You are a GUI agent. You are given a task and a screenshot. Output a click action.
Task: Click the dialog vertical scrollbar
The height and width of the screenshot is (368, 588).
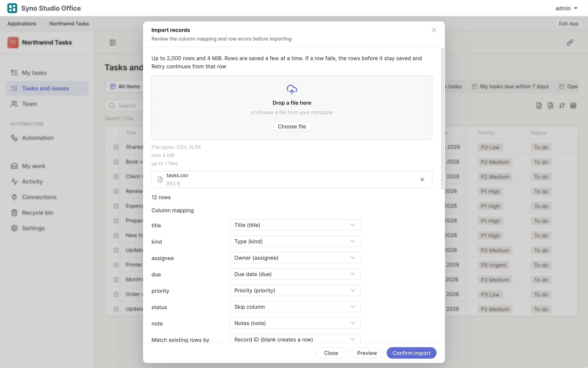coord(442,119)
